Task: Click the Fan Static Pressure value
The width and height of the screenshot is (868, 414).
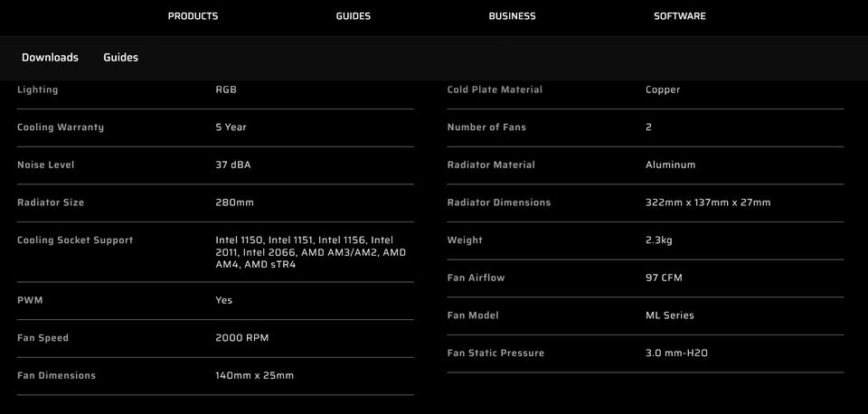Action: (676, 353)
